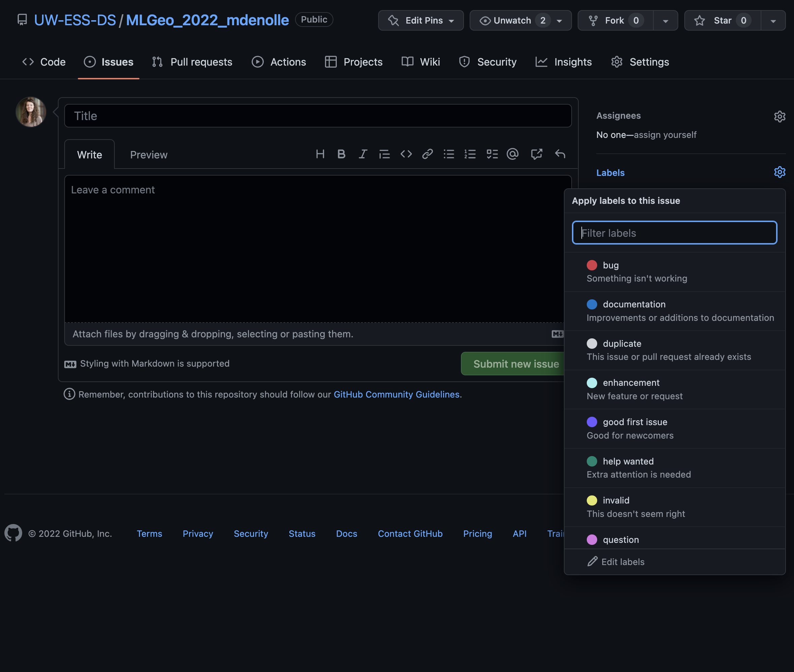The width and height of the screenshot is (794, 672).
Task: Insert a heading with the H icon
Action: point(320,154)
